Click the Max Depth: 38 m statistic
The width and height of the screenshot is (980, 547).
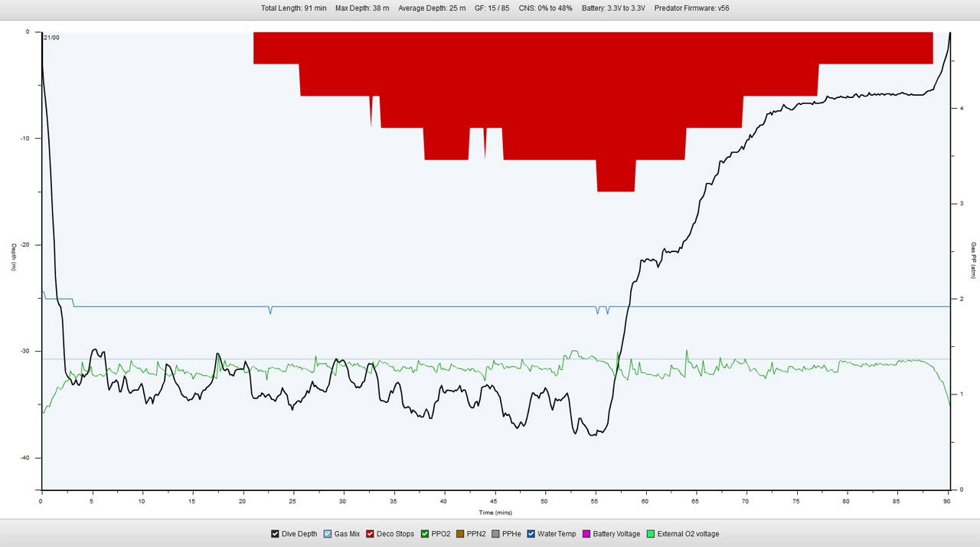[x=362, y=8]
